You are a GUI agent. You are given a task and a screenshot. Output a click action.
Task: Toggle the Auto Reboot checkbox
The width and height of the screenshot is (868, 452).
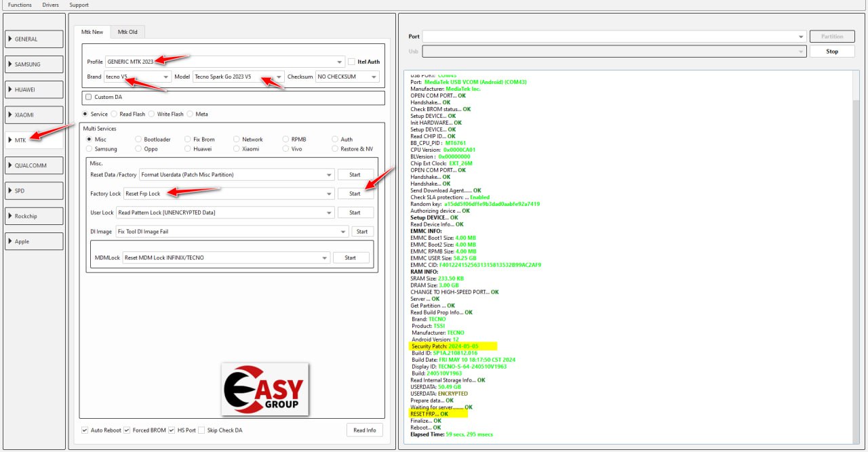(85, 430)
